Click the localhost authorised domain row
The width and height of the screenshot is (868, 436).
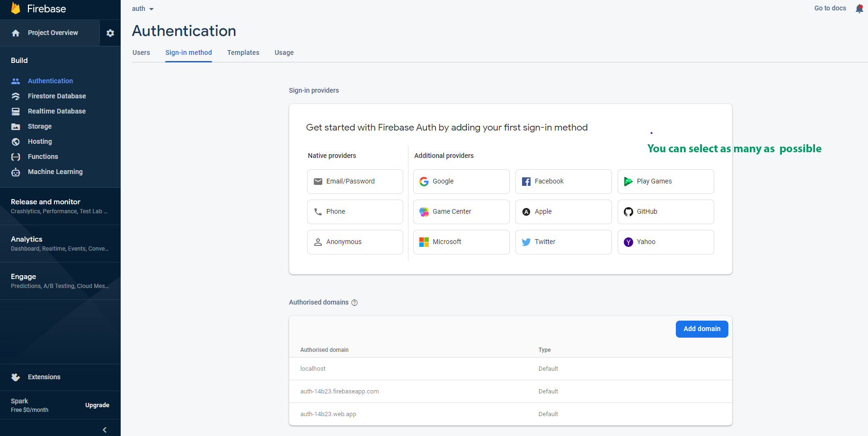[313, 369]
